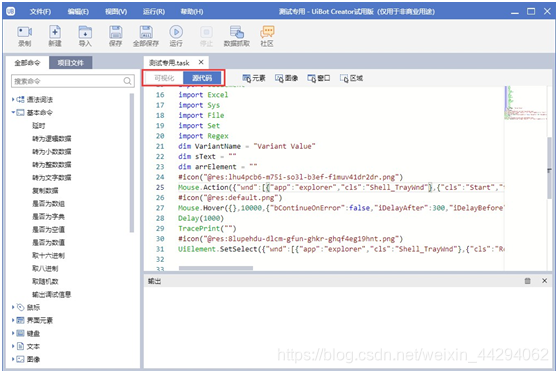
Task: Select the 是否为数值 command
Action: [48, 242]
